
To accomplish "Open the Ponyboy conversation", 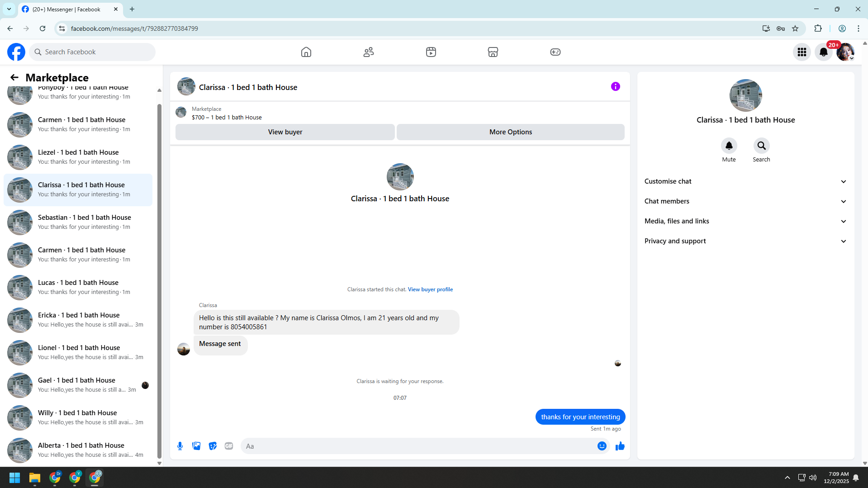I will [78, 95].
